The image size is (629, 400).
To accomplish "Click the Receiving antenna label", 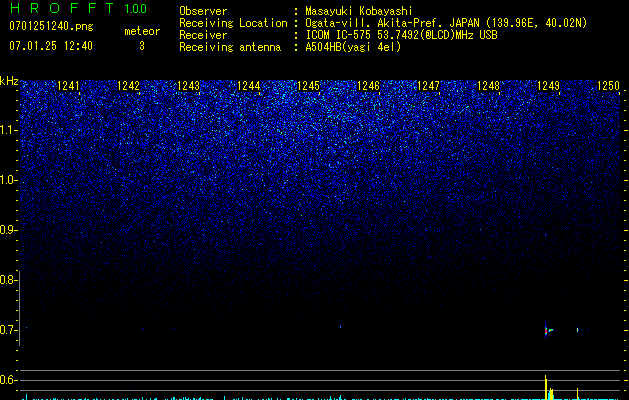I will point(230,47).
